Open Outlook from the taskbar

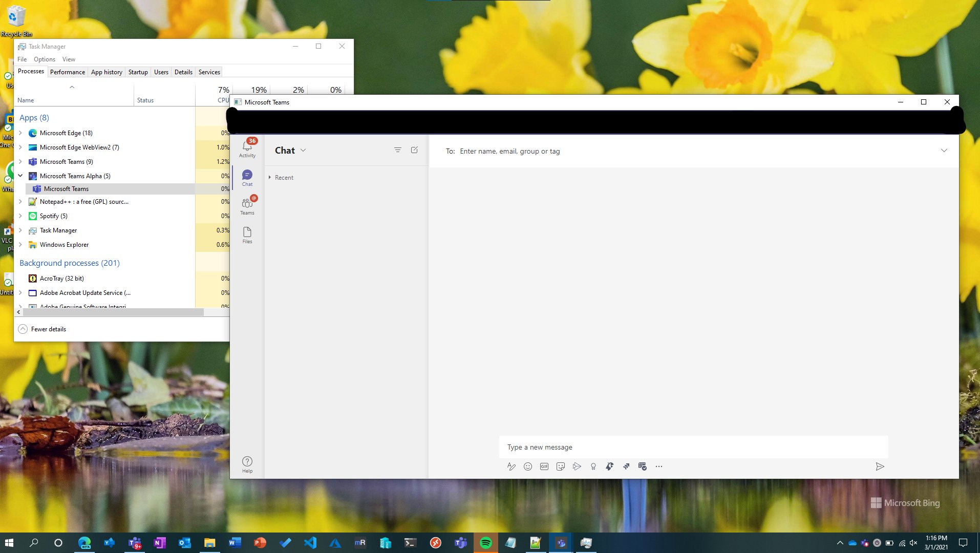point(185,543)
